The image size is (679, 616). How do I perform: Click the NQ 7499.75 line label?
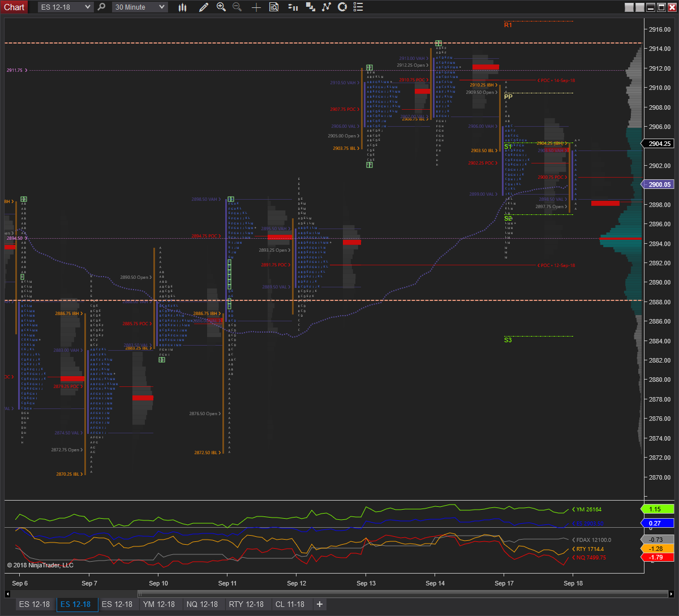click(589, 558)
